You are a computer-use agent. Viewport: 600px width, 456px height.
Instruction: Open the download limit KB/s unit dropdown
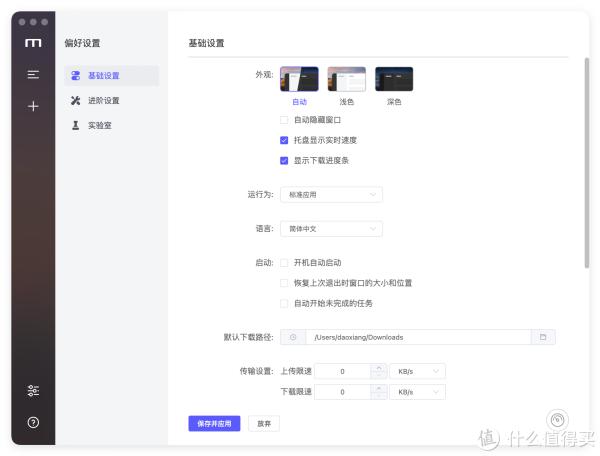pyautogui.click(x=417, y=392)
